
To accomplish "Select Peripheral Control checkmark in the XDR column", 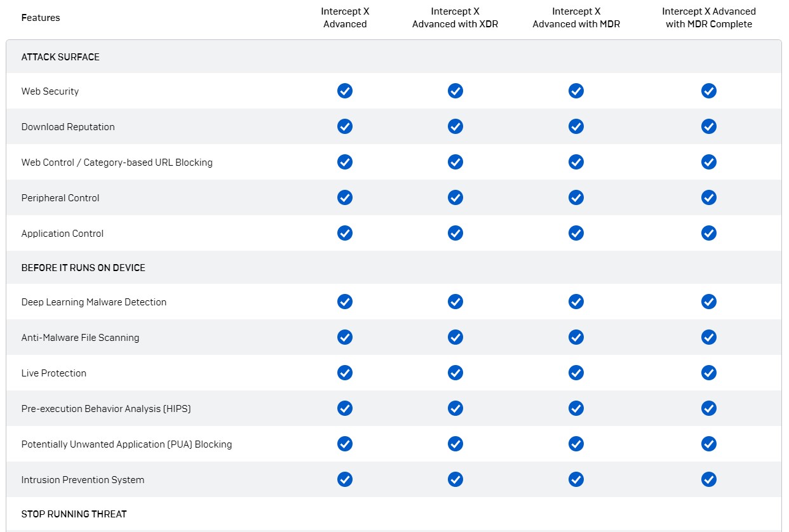I will (455, 197).
